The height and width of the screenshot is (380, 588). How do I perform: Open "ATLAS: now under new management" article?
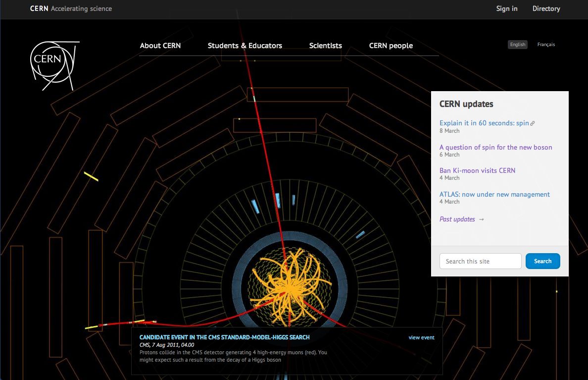pyautogui.click(x=494, y=194)
